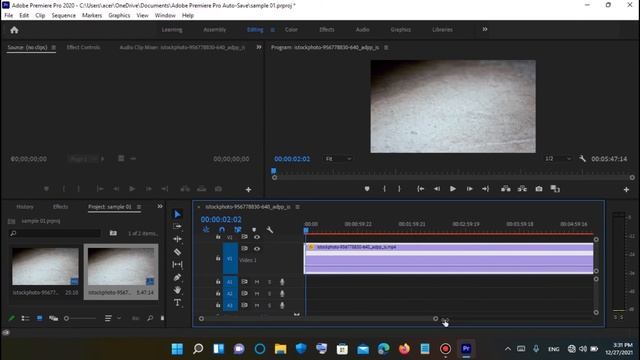Go to Out point in Program monitor
640x360 pixels.
485,189
